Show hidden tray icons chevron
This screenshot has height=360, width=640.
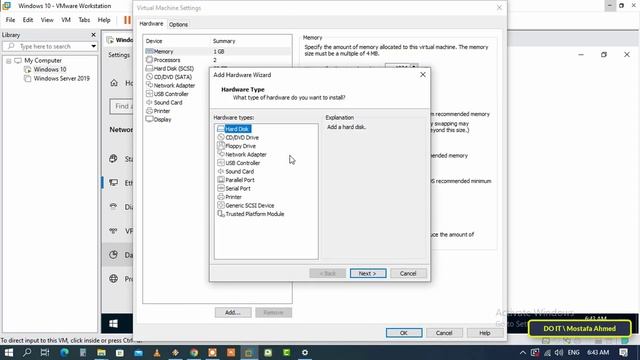pos(523,353)
